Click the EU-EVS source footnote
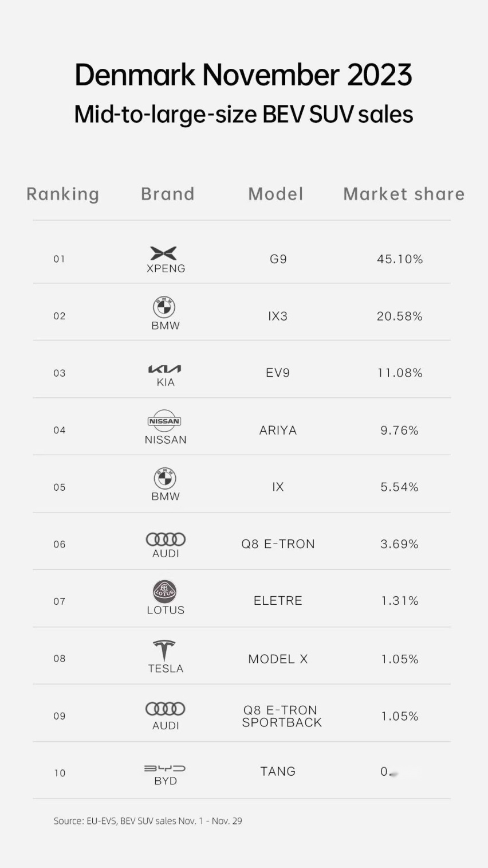The width and height of the screenshot is (488, 868). coord(148,821)
